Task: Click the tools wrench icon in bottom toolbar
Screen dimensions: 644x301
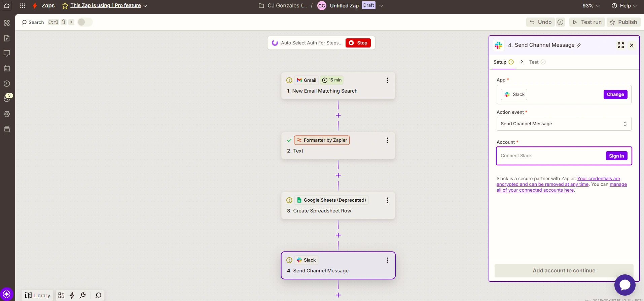Action: [x=82, y=295]
